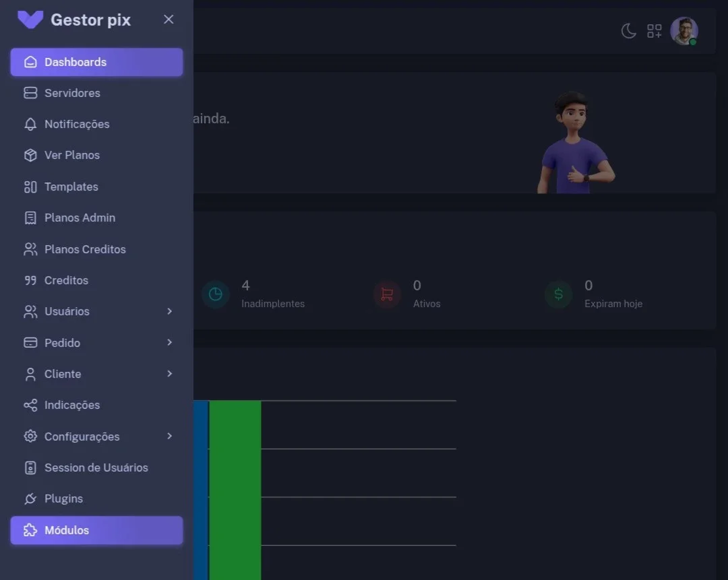Click the Notificações bell icon

tap(30, 125)
